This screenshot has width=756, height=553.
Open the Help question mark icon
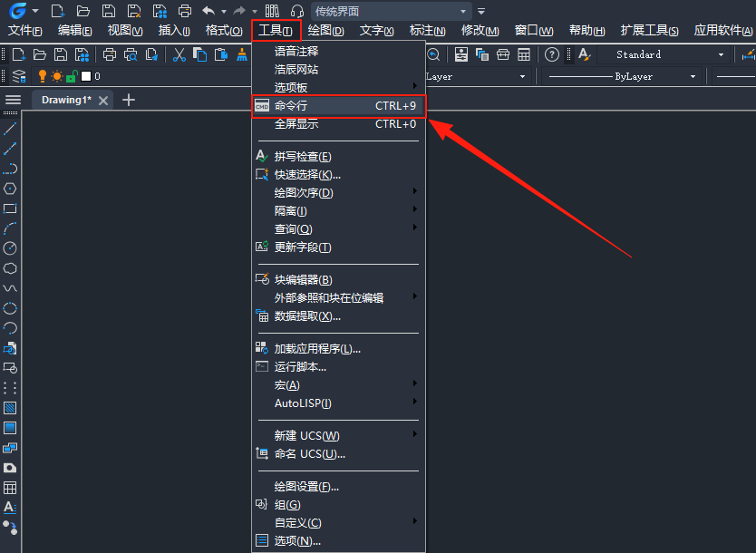pyautogui.click(x=551, y=54)
